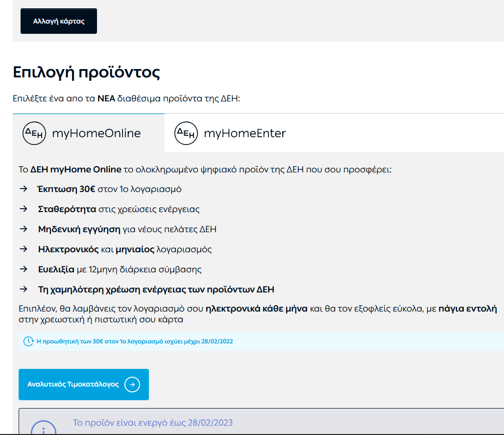504x435 pixels.
Task: Click the arrow bullet beside Ηλεκτρονικός
Action: pyautogui.click(x=24, y=249)
